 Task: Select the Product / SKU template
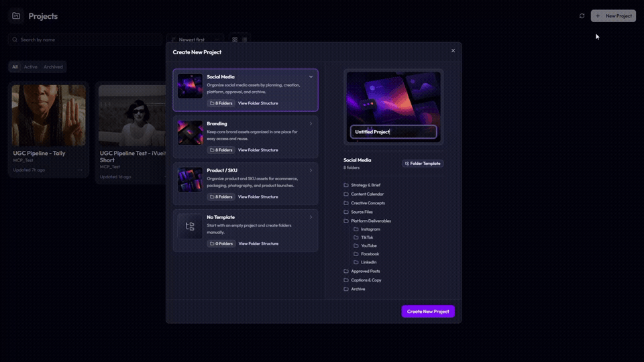click(x=246, y=184)
